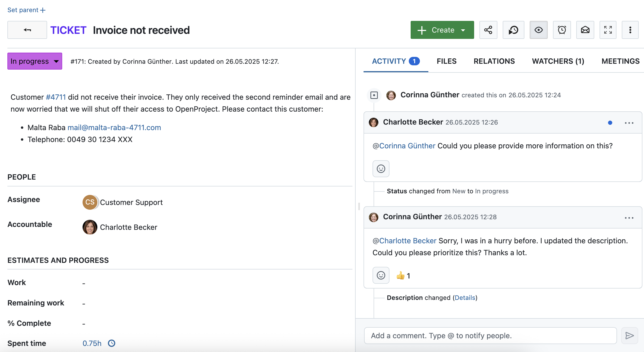Open options menu on Charlotte Becker's comment

click(x=629, y=122)
